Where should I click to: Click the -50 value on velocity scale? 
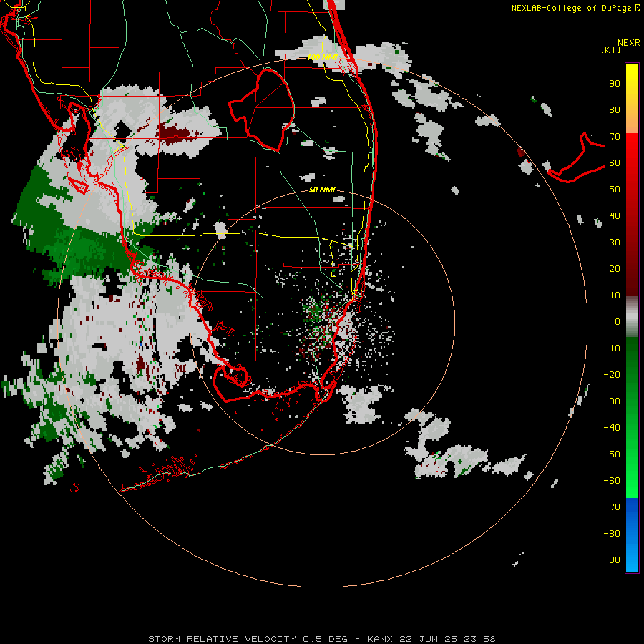pos(612,454)
